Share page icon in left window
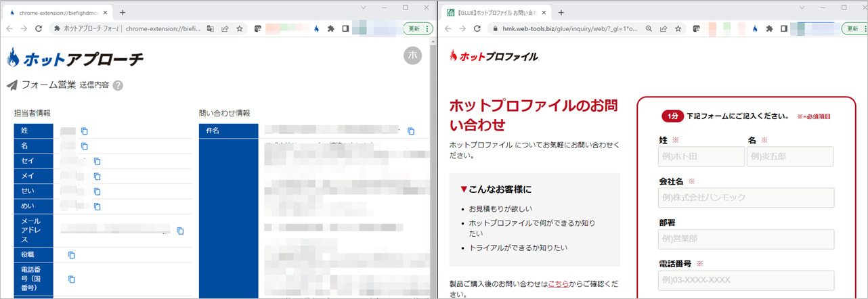 point(225,29)
